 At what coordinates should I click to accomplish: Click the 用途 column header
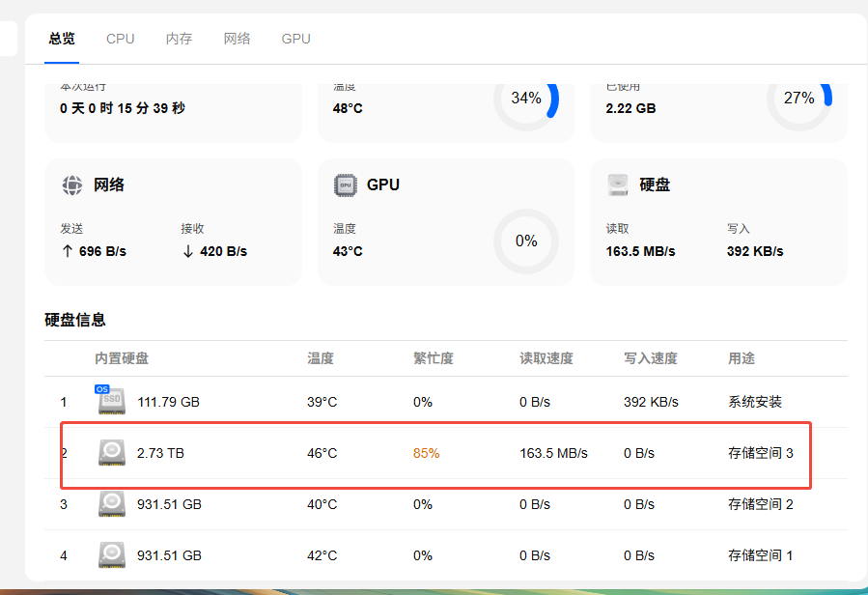coord(742,358)
